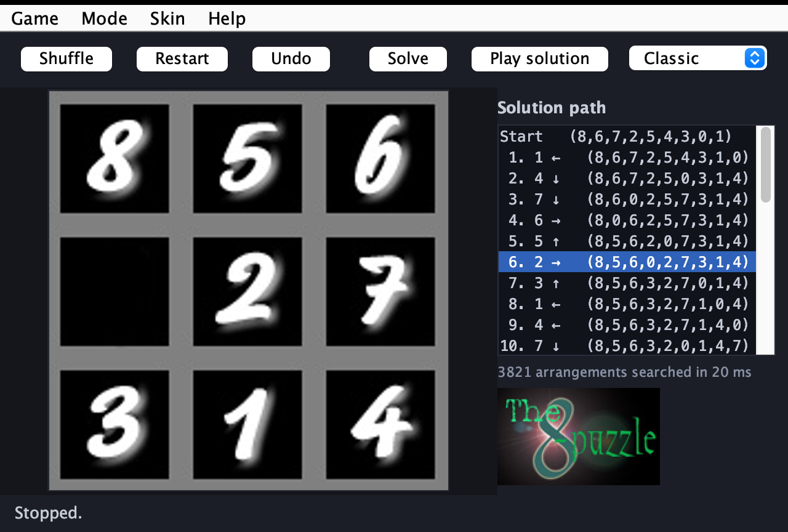This screenshot has height=532, width=788.
Task: Select step 10 in solution path
Action: pyautogui.click(x=627, y=345)
